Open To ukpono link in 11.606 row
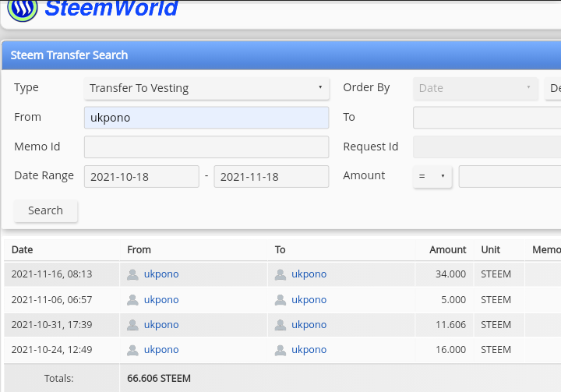The height and width of the screenshot is (392, 561). (309, 325)
